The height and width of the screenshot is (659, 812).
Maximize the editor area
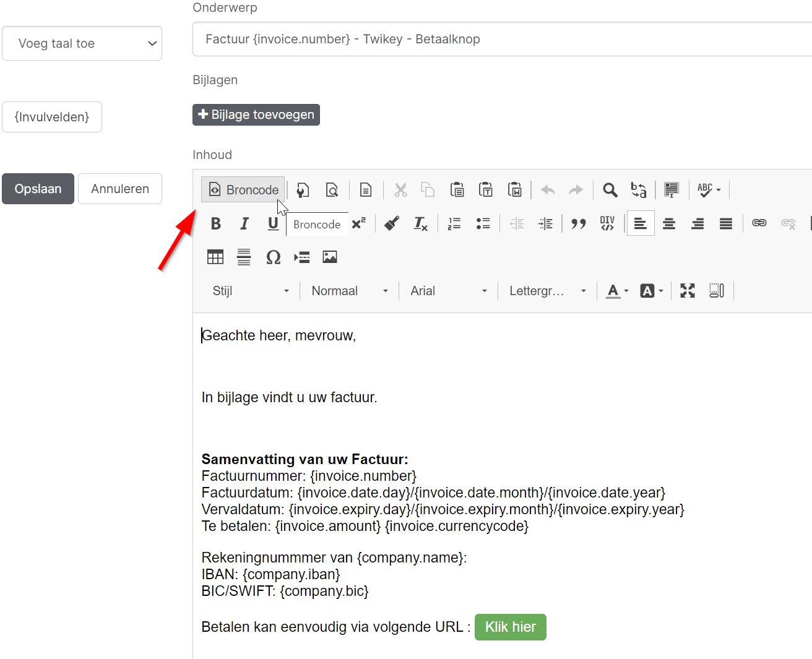click(688, 291)
